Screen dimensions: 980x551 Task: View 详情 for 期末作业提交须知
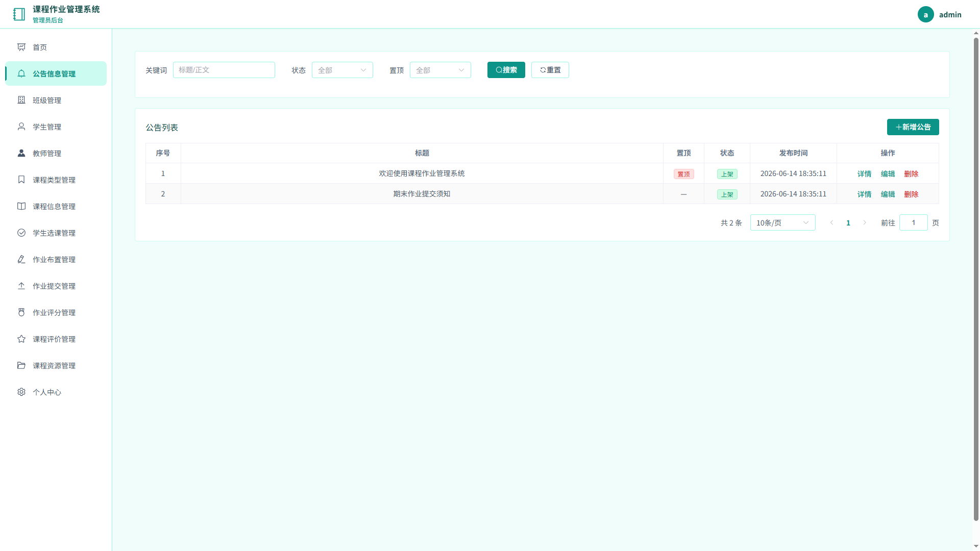[x=865, y=194]
